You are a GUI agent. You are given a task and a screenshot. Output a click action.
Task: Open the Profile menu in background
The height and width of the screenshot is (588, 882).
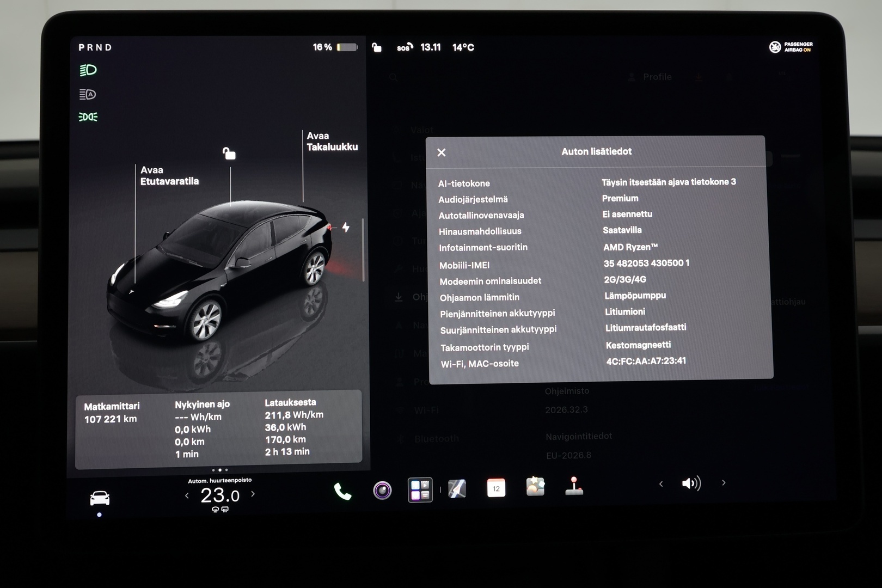click(x=650, y=77)
